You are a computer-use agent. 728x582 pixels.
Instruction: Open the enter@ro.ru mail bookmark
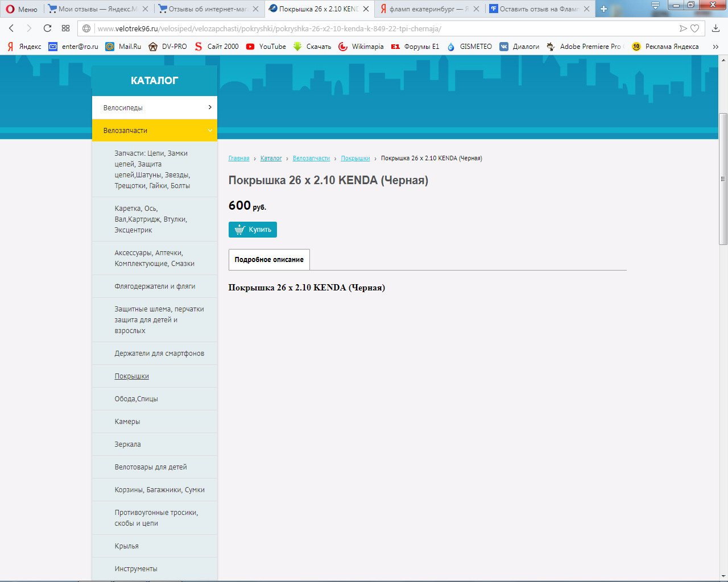point(73,47)
